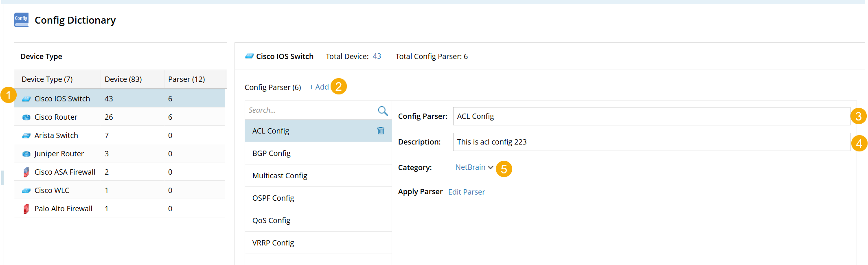The height and width of the screenshot is (265, 868).
Task: Click the Cisco ASA Firewall icon
Action: click(26, 172)
